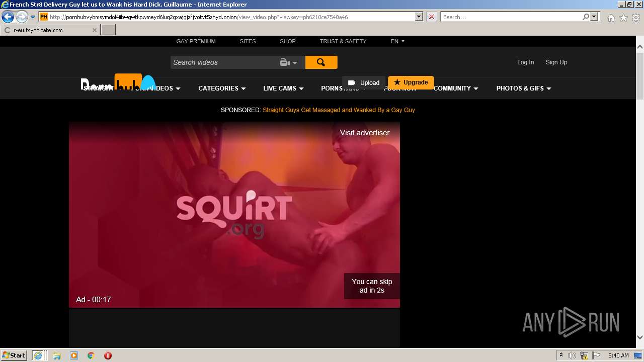Click the orange magnifier search button

click(x=321, y=62)
